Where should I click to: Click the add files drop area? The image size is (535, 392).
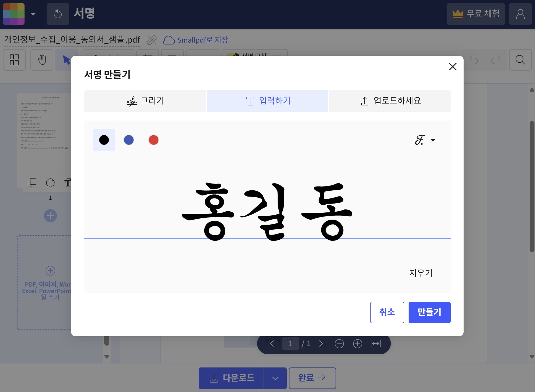click(44, 283)
